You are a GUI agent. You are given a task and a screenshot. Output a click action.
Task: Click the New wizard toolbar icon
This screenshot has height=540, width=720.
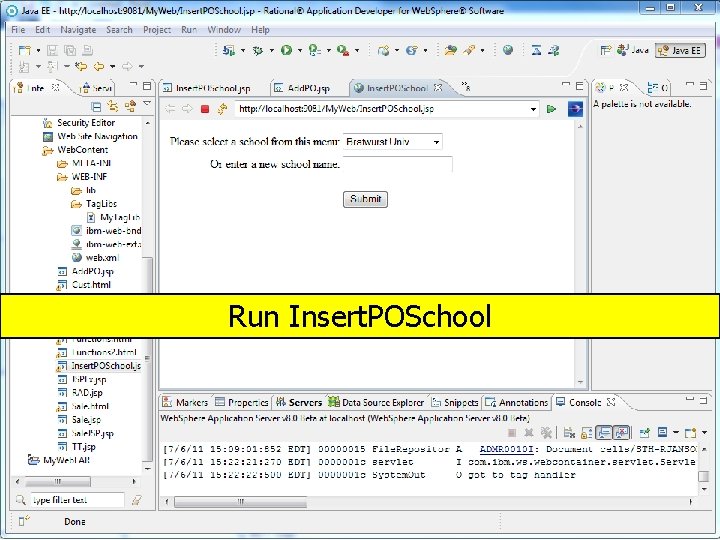point(24,50)
